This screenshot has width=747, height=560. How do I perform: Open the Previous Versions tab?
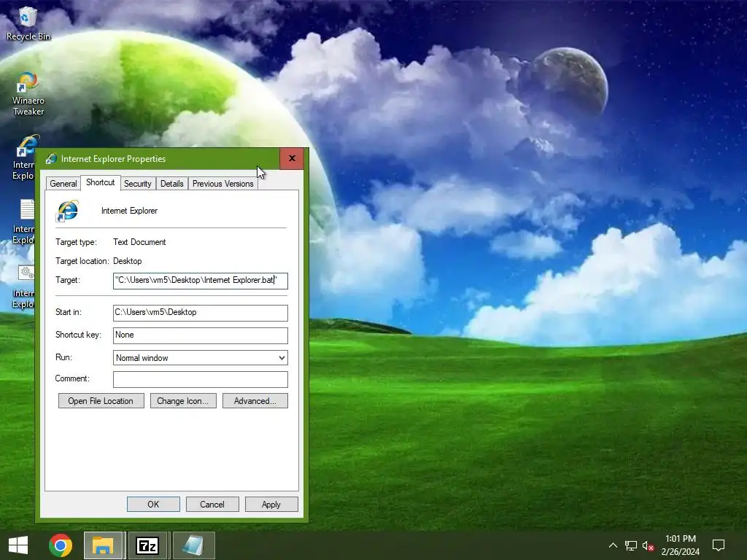pyautogui.click(x=223, y=184)
